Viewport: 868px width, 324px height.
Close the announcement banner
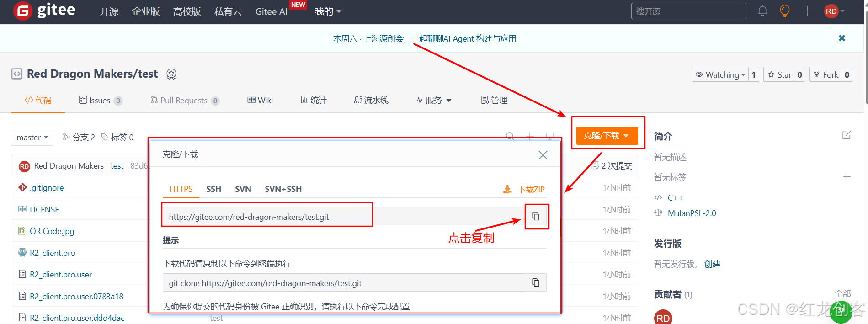click(x=842, y=38)
